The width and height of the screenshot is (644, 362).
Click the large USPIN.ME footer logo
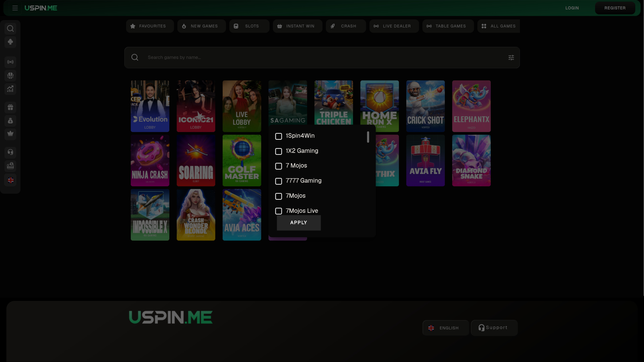click(171, 317)
